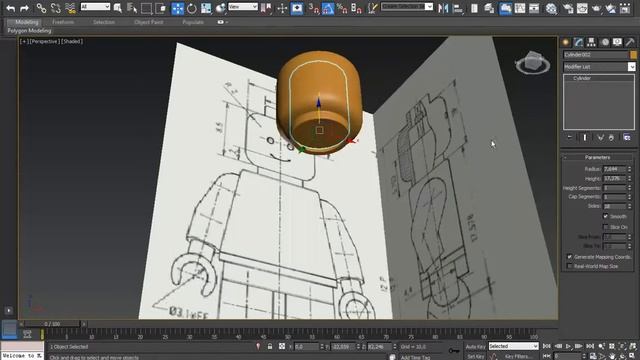Toggle Keyboard Shortcut Override icon
This screenshot has width=640, height=360.
(x=297, y=8)
